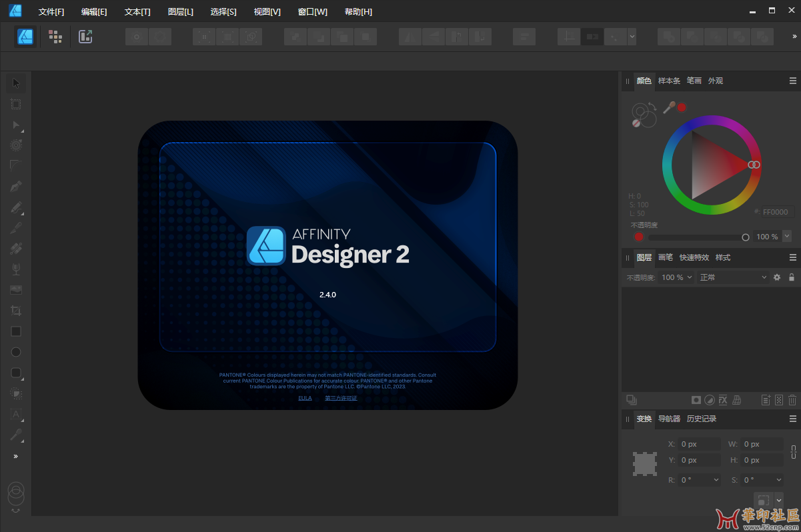Click the W width field
801x532 pixels.
(762, 444)
